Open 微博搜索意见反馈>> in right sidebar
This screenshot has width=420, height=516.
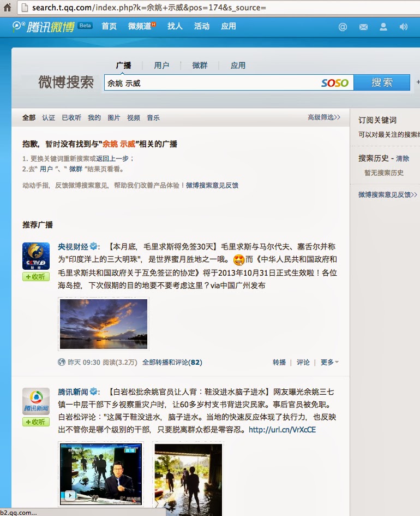(387, 194)
